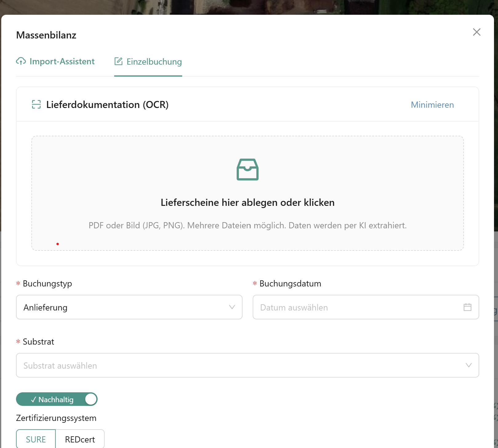Open the date picker via the calendar icon
This screenshot has width=498, height=448.
468,307
